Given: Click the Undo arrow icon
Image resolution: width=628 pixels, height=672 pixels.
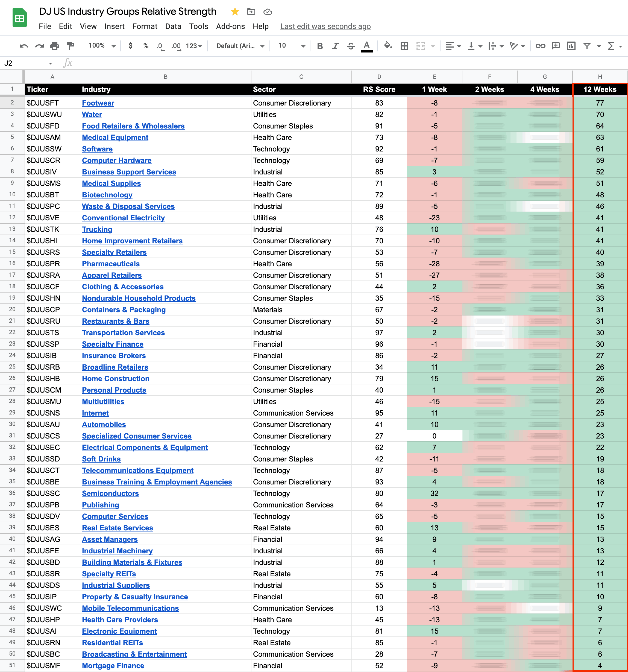Looking at the screenshot, I should click(x=24, y=46).
